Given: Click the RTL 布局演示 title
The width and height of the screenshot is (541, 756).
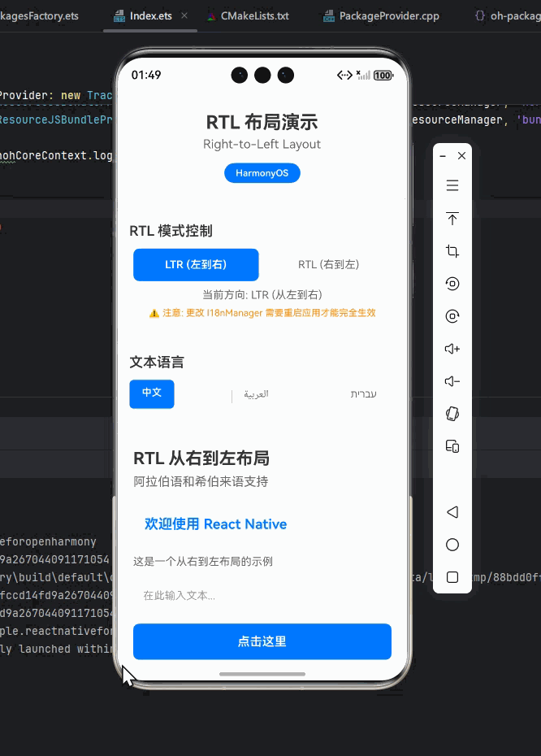Looking at the screenshot, I should tap(262, 123).
